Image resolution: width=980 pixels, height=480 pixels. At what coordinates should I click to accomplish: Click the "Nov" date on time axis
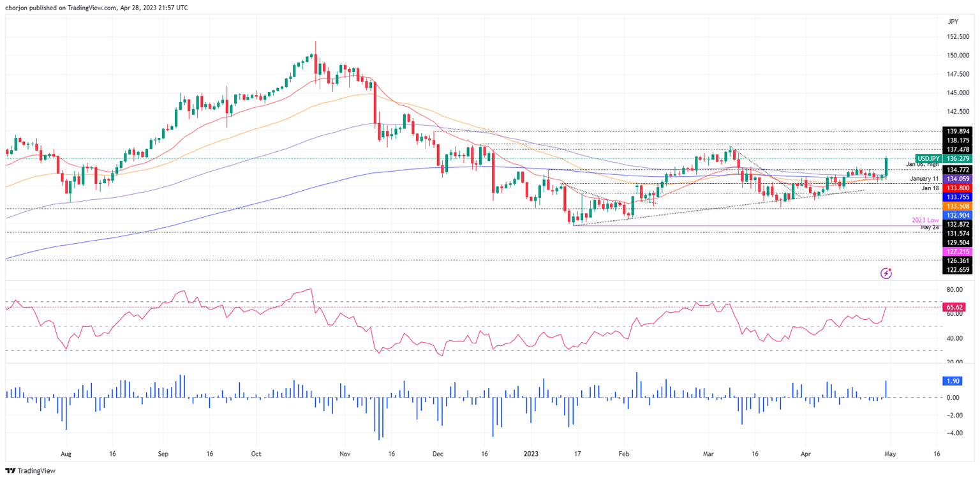(x=345, y=454)
